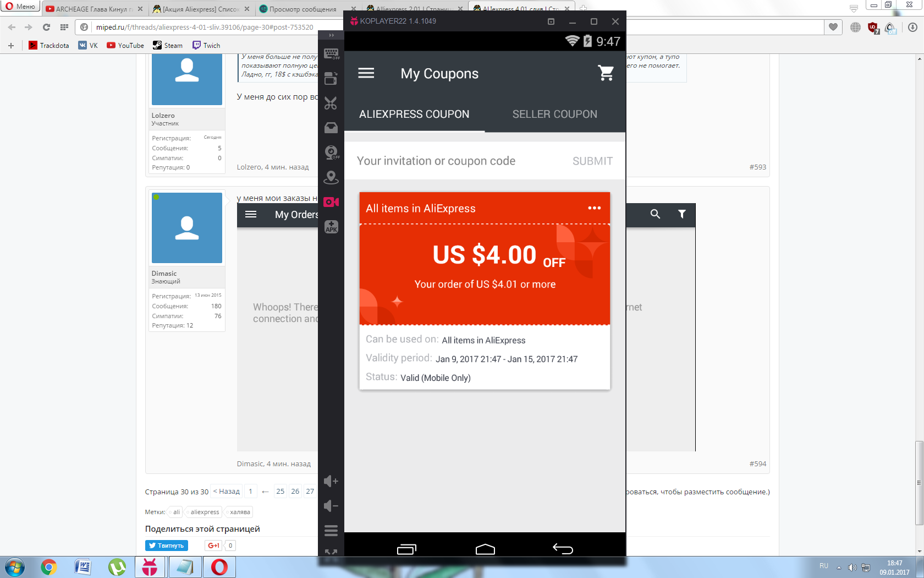Toggle KOPLAYER webcam icon
Viewport: 924px width, 578px height.
331,152
